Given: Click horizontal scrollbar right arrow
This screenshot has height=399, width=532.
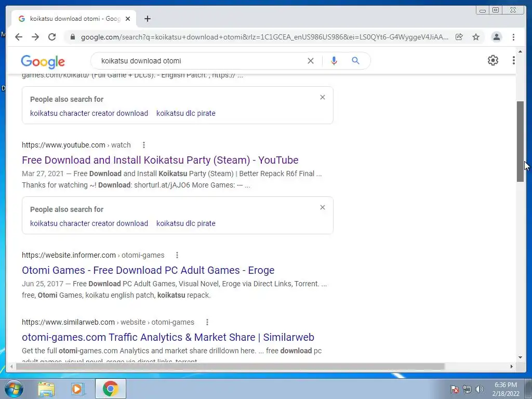Looking at the screenshot, I should pos(512,366).
